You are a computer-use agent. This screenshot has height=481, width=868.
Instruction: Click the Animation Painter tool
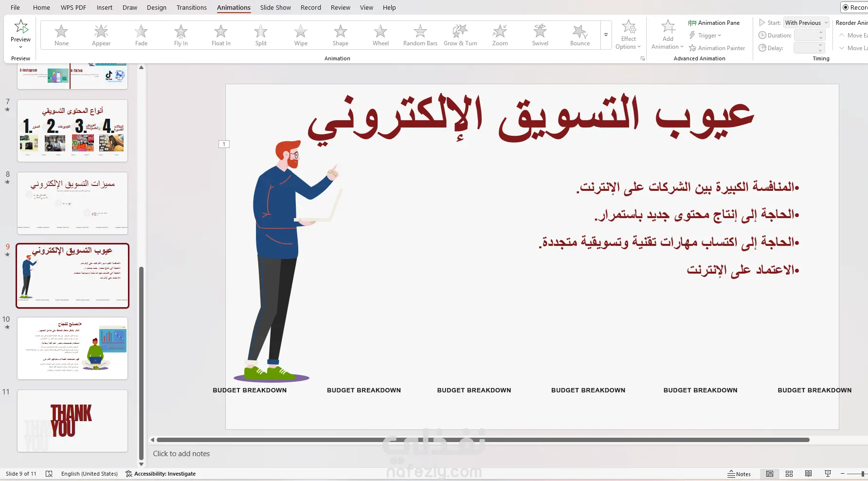pyautogui.click(x=717, y=48)
